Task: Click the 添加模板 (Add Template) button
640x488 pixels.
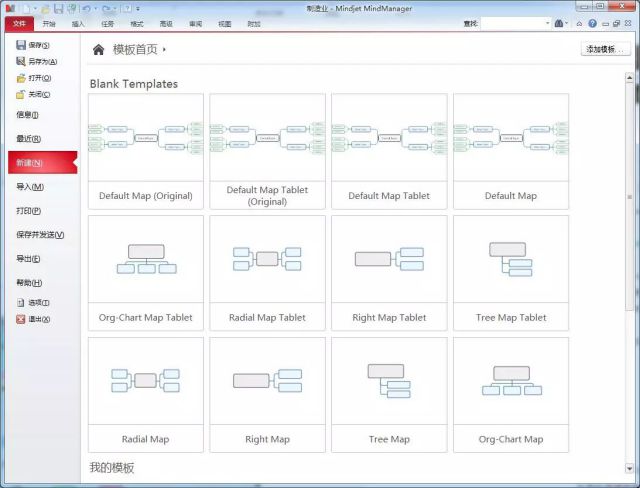Action: tap(606, 49)
